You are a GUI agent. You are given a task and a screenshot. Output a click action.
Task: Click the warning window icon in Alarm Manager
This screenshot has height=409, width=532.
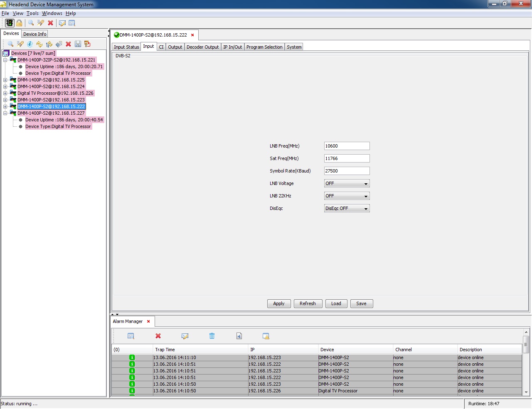tap(266, 336)
